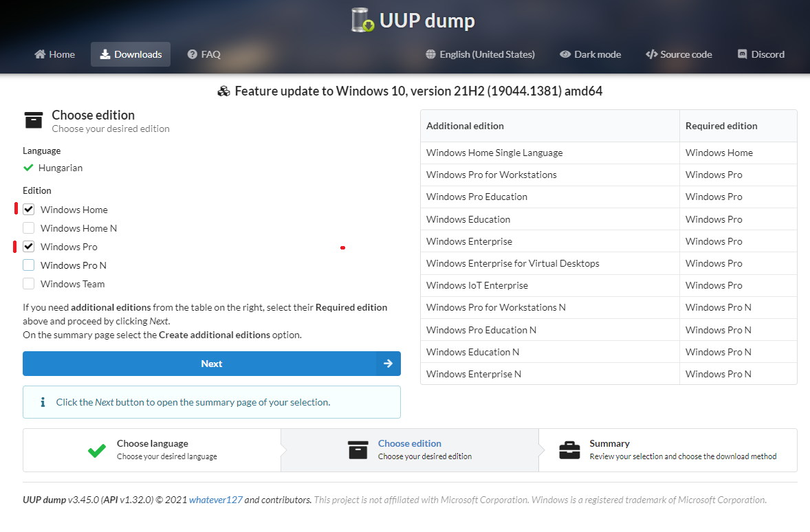The width and height of the screenshot is (810, 532).
Task: Click the archive box icon beside Choose edition heading
Action: [x=34, y=120]
